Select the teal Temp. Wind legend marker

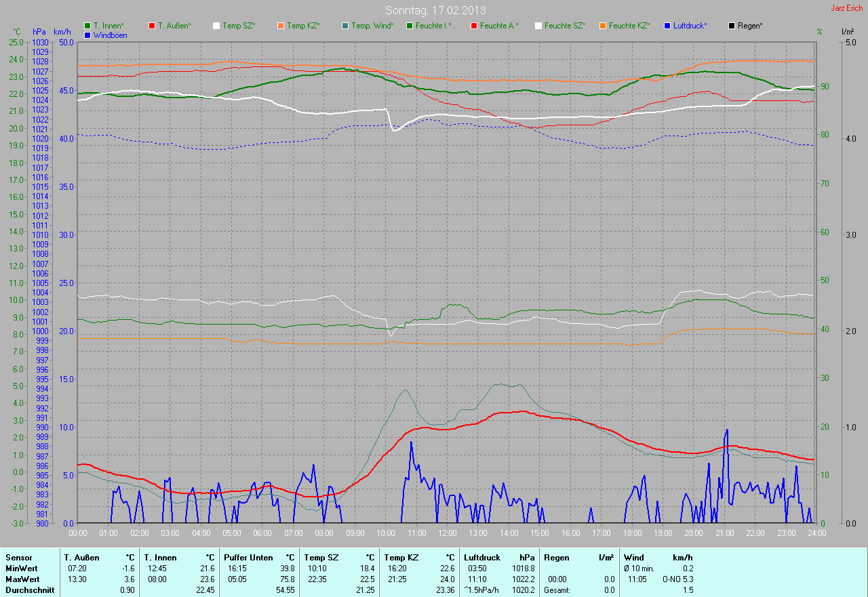(345, 26)
